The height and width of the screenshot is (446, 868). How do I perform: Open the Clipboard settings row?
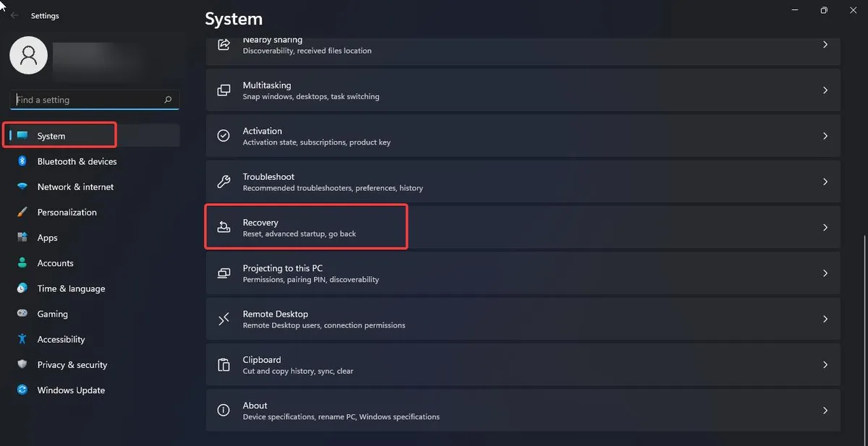coord(523,364)
